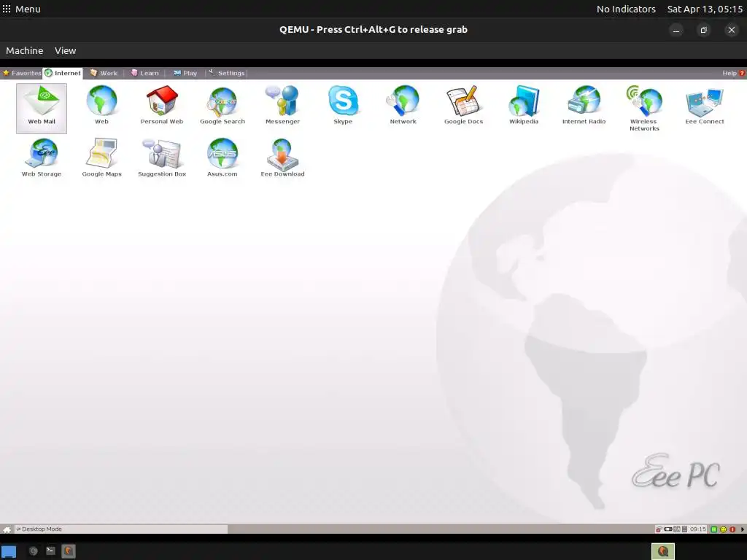Click the green square tray icon
Viewport: 747px width, 560px height.
click(x=713, y=529)
